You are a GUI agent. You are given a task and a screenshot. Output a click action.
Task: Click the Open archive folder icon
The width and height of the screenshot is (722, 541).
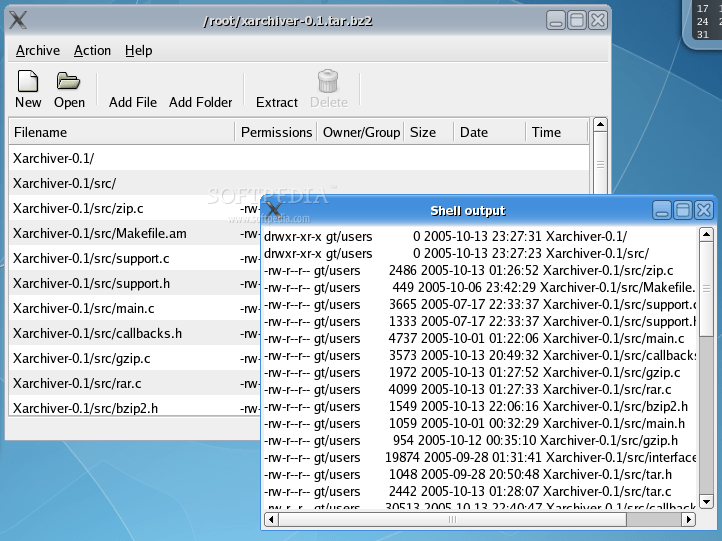point(68,81)
